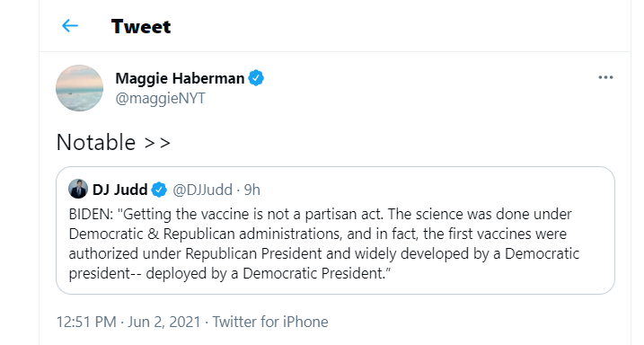Click Maggie Haberman's profile avatar
Screen dimensions: 644x345
[79, 88]
